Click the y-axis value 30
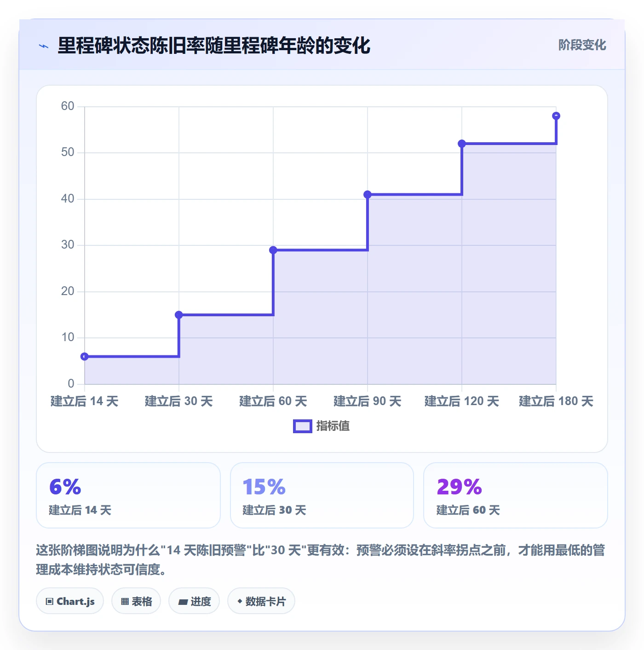This screenshot has height=650, width=644. [68, 245]
